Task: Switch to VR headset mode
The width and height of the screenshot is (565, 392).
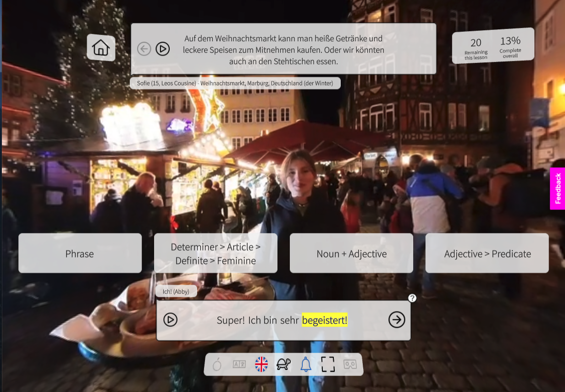Action: point(350,364)
